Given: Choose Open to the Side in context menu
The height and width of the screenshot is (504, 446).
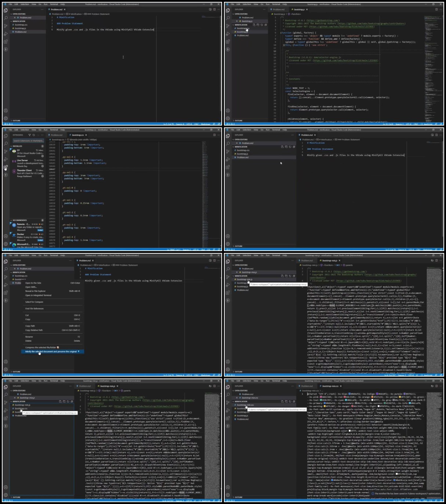Looking at the screenshot, I should click(52, 283).
